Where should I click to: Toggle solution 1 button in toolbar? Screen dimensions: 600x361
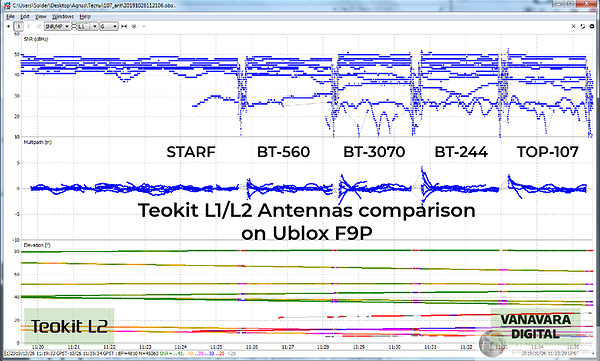tap(18, 26)
